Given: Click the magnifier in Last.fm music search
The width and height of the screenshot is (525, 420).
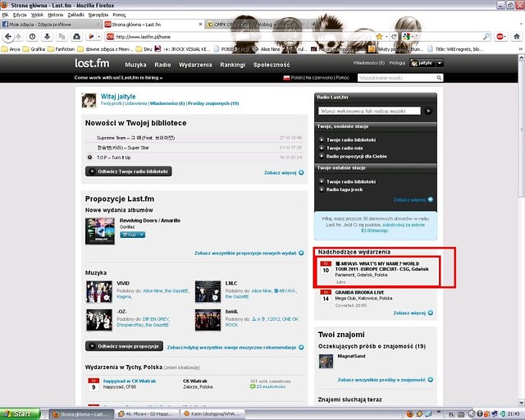Looking at the screenshot, I should pyautogui.click(x=439, y=78).
